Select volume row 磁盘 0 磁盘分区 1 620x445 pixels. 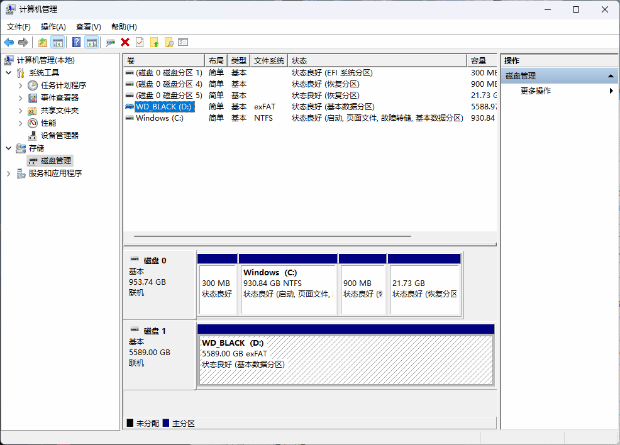coord(310,73)
